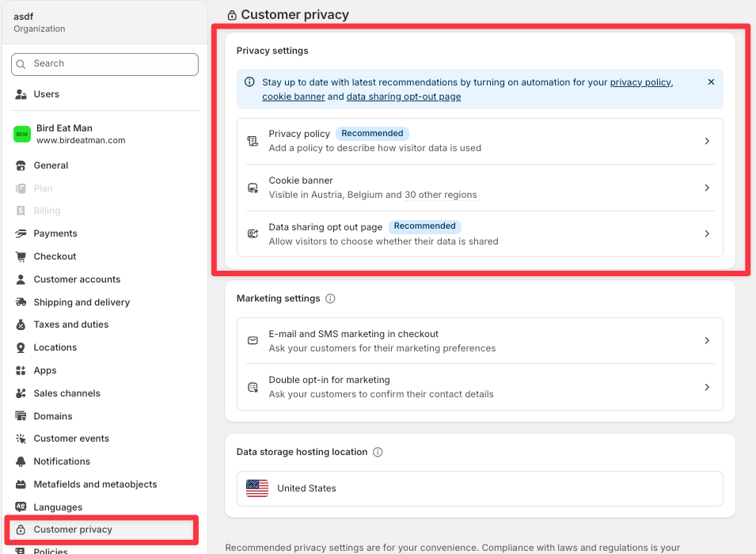Open Domains settings
This screenshot has width=756, height=554.
tap(104, 416)
